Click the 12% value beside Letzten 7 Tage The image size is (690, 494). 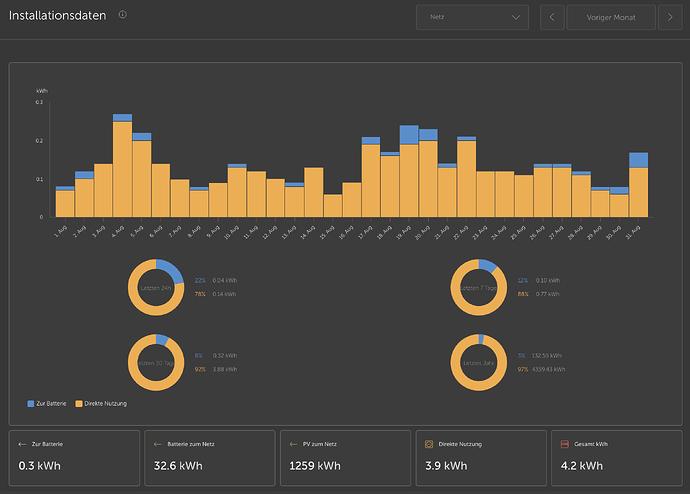(x=522, y=281)
